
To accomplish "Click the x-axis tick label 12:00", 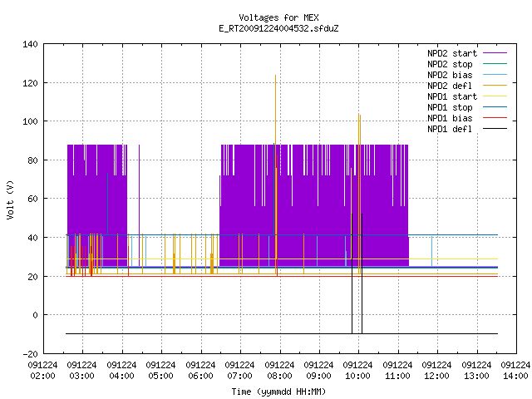I will click(x=436, y=376).
